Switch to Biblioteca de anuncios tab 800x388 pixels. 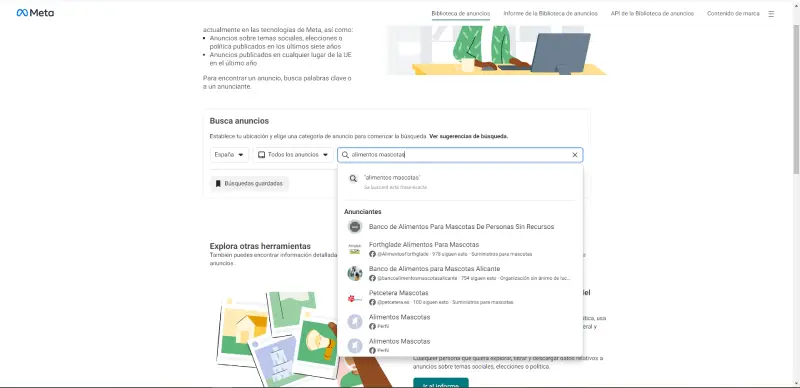click(461, 14)
